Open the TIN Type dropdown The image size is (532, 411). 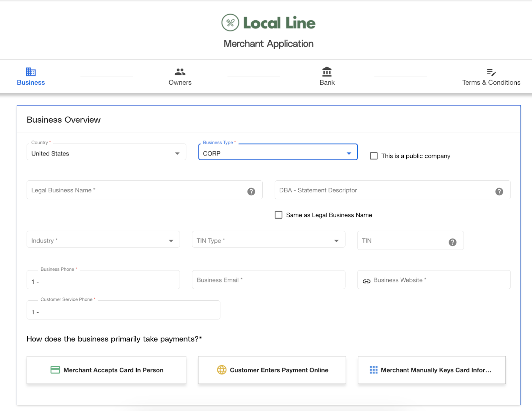[x=268, y=241]
